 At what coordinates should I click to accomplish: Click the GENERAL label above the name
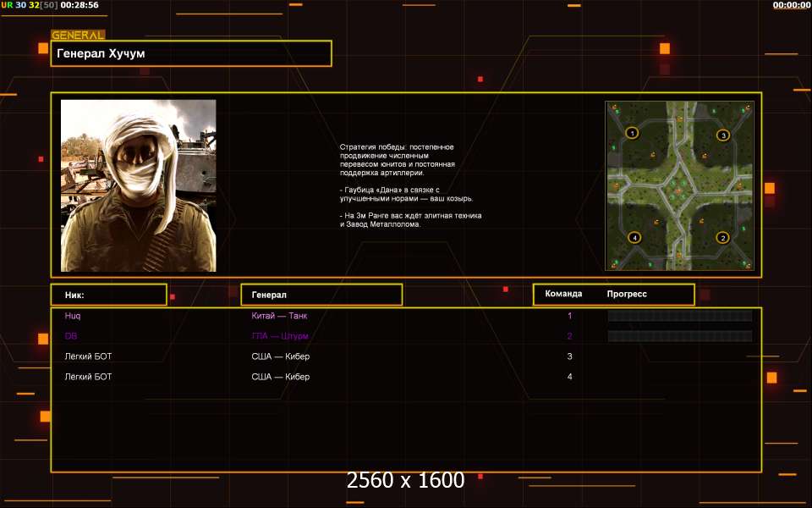point(78,36)
